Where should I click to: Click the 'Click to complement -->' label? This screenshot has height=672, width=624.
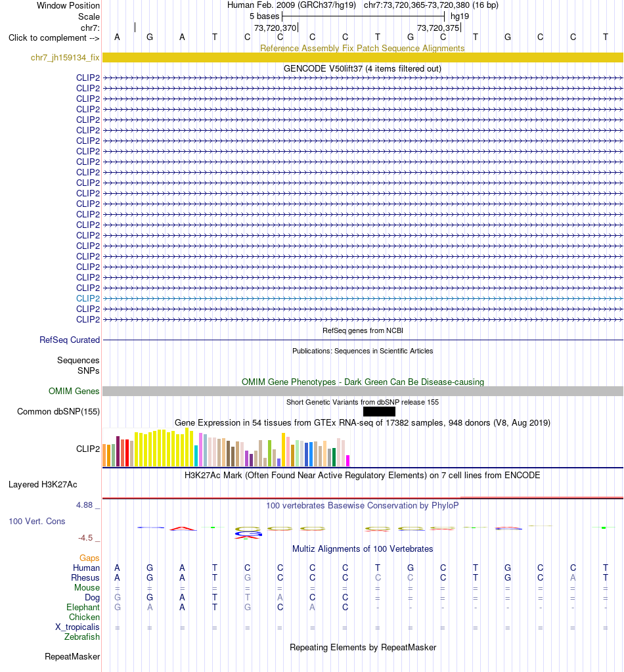pyautogui.click(x=54, y=37)
